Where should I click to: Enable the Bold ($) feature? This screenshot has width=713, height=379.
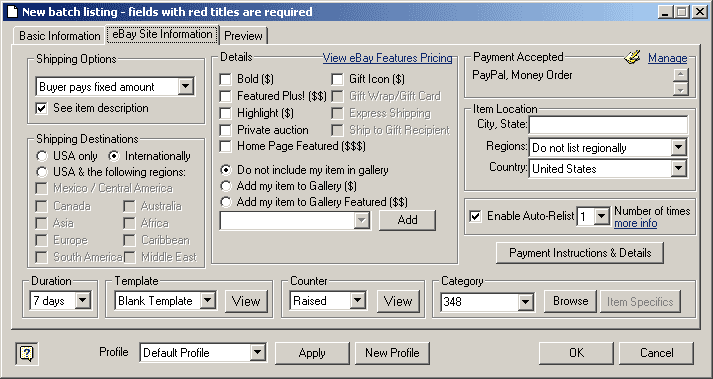pos(226,79)
